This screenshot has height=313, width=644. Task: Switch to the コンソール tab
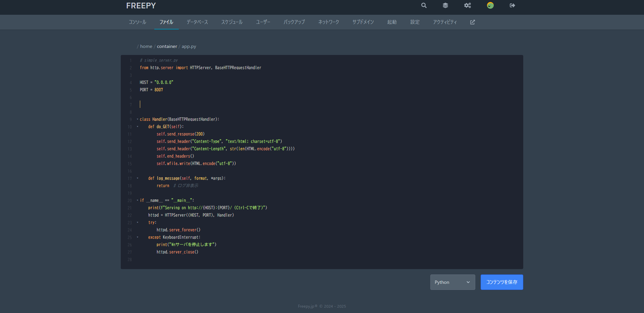pyautogui.click(x=138, y=22)
